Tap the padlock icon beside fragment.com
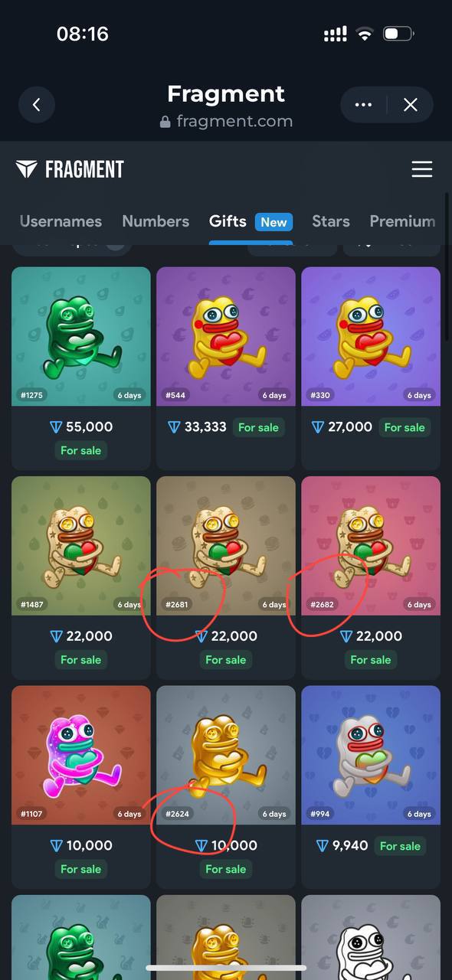 pyautogui.click(x=165, y=122)
